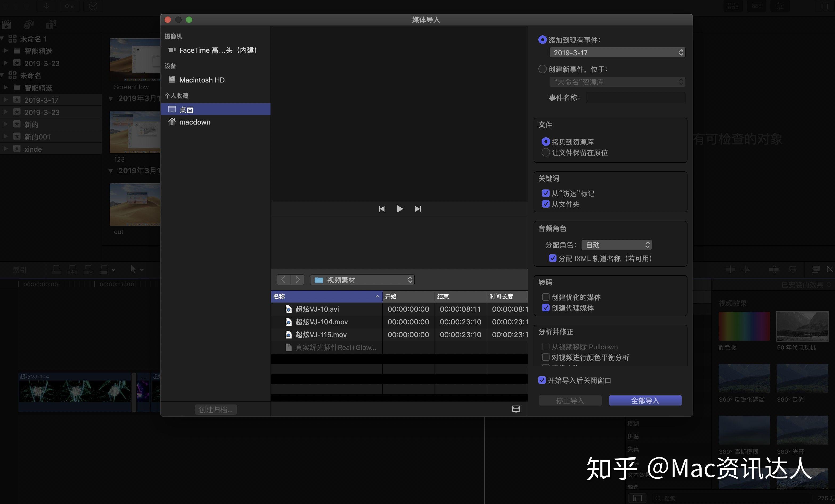Click connect clip icon in timeline toolbar

click(x=57, y=270)
